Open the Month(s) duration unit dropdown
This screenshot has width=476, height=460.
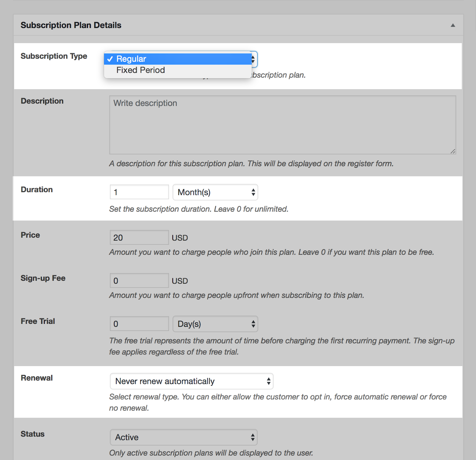click(215, 192)
